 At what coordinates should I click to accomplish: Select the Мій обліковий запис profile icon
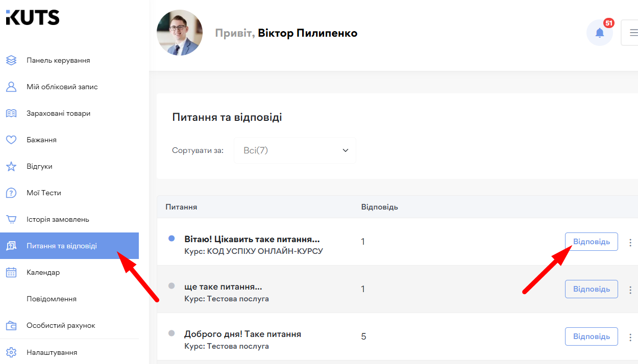[x=11, y=86]
